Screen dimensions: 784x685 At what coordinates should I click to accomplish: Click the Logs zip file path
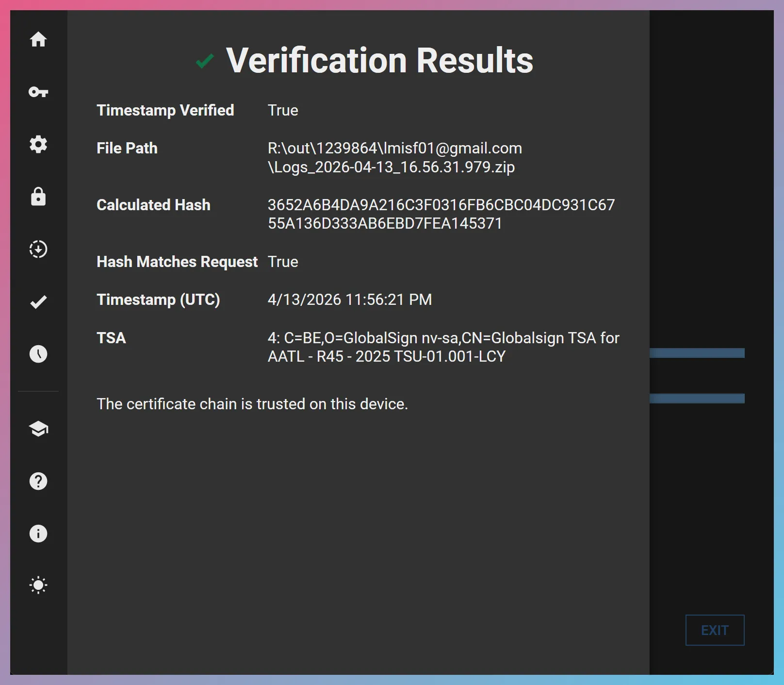[x=394, y=157]
